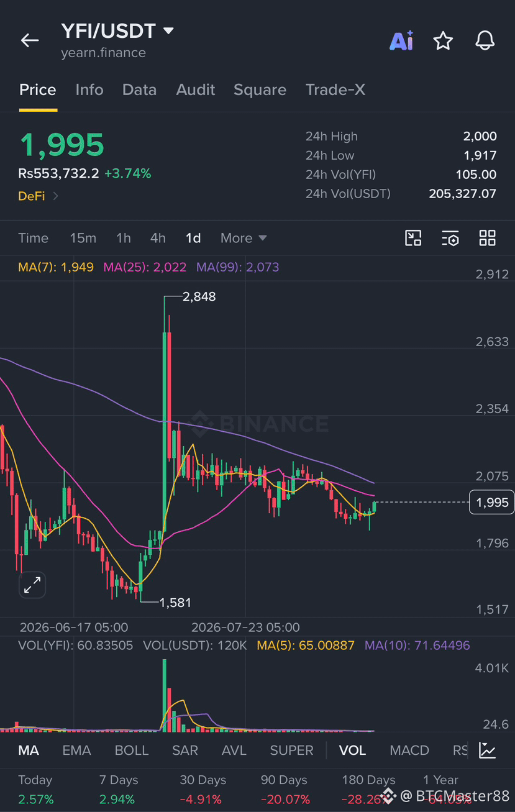Click the volume MA(5): 65.00887 label
The height and width of the screenshot is (812, 515).
coord(306,645)
